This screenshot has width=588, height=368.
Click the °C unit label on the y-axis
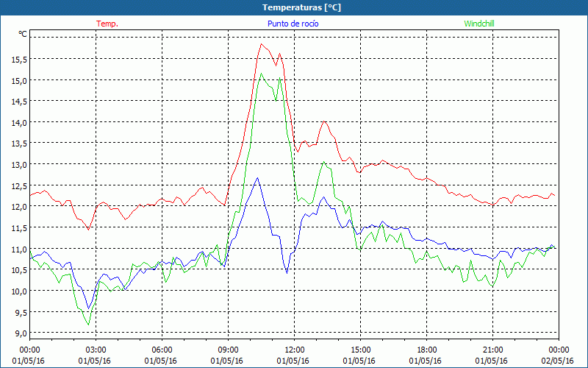click(23, 34)
